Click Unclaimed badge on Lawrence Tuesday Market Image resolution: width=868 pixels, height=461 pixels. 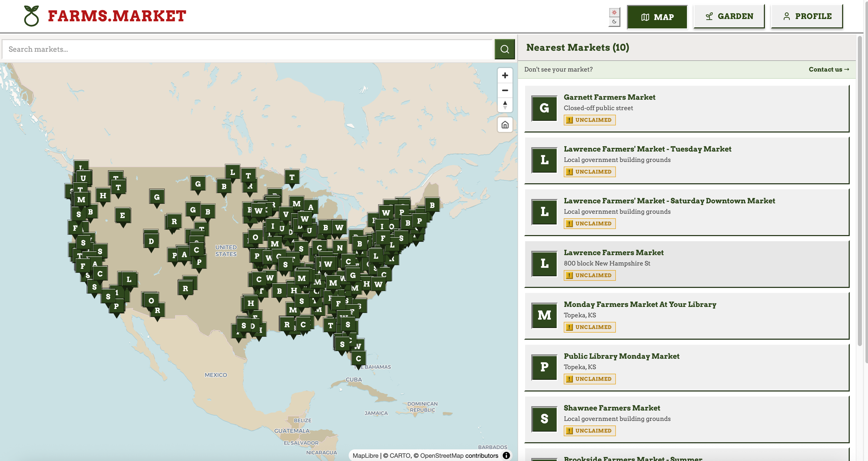click(590, 172)
